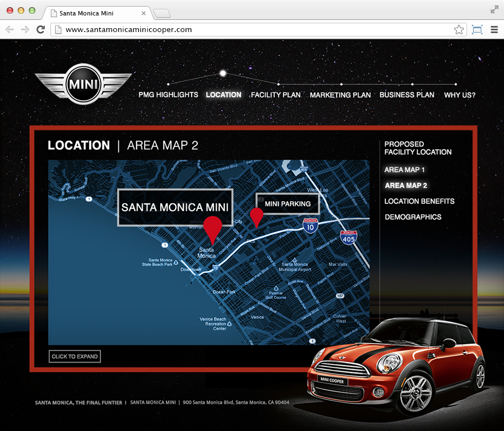Open the PMG Highlights section
Screen dimensions: 504x431
[169, 95]
